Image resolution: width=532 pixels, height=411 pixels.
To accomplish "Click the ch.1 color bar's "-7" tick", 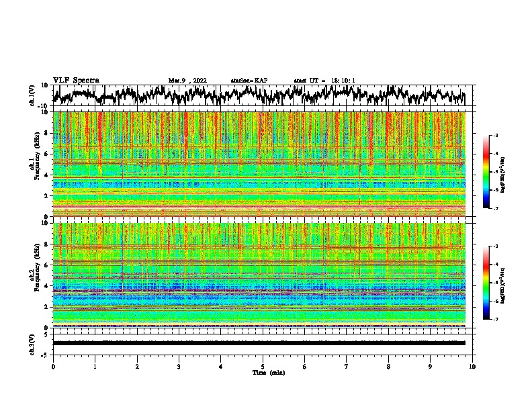I will [496, 208].
